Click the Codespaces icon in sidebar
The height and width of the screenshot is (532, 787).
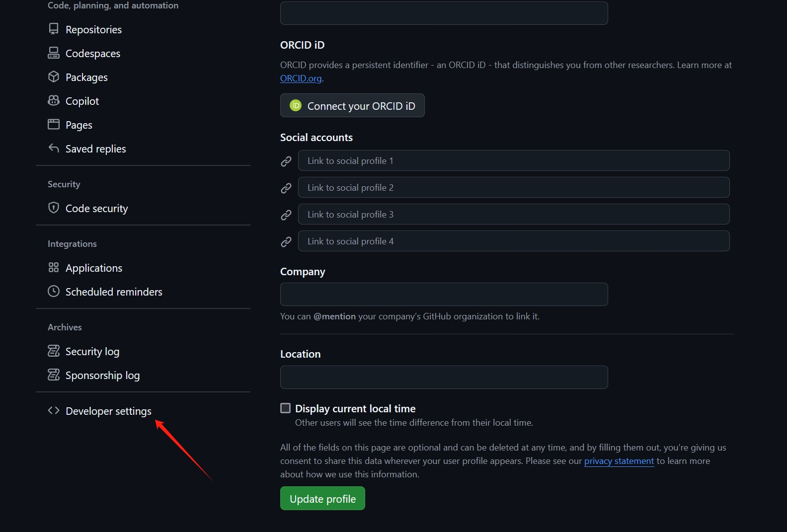pyautogui.click(x=54, y=53)
